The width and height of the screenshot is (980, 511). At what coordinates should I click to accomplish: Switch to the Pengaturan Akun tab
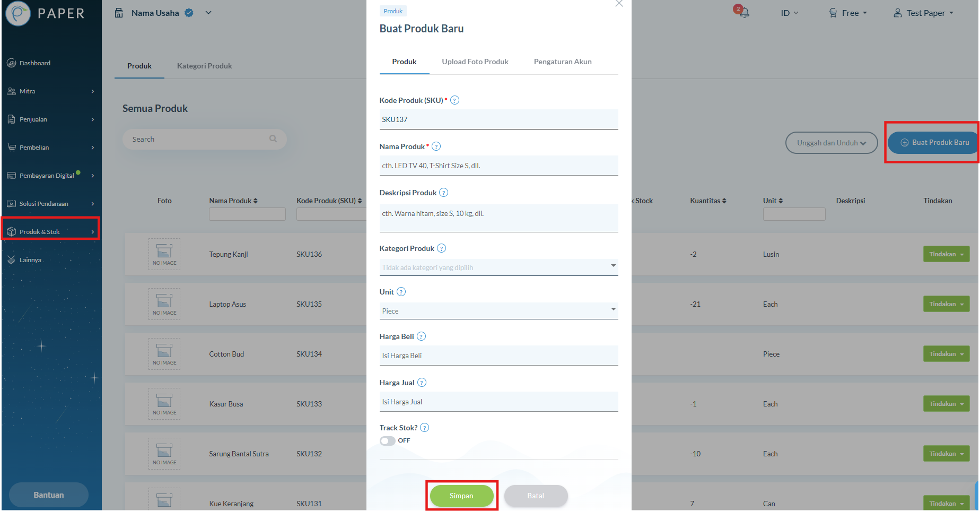563,62
